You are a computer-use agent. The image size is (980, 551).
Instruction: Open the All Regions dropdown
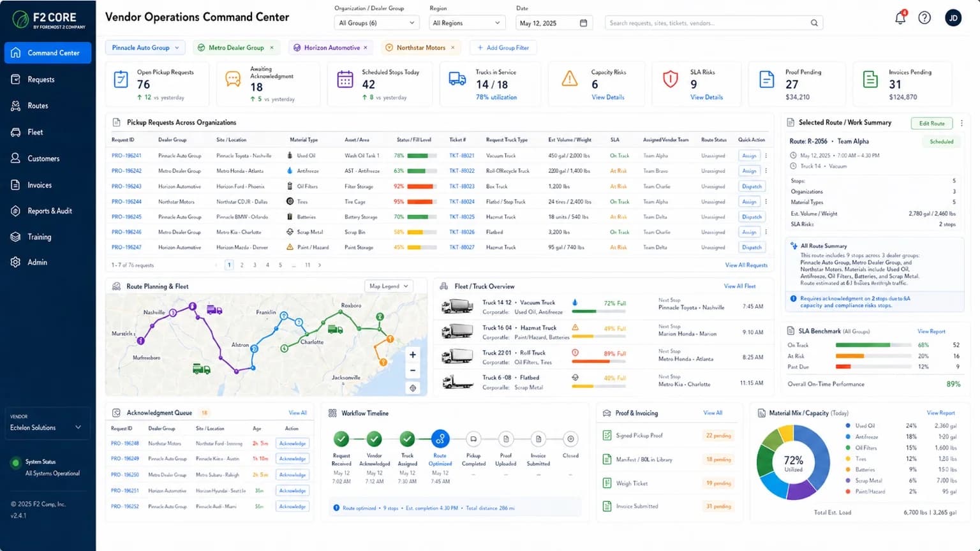pyautogui.click(x=467, y=23)
